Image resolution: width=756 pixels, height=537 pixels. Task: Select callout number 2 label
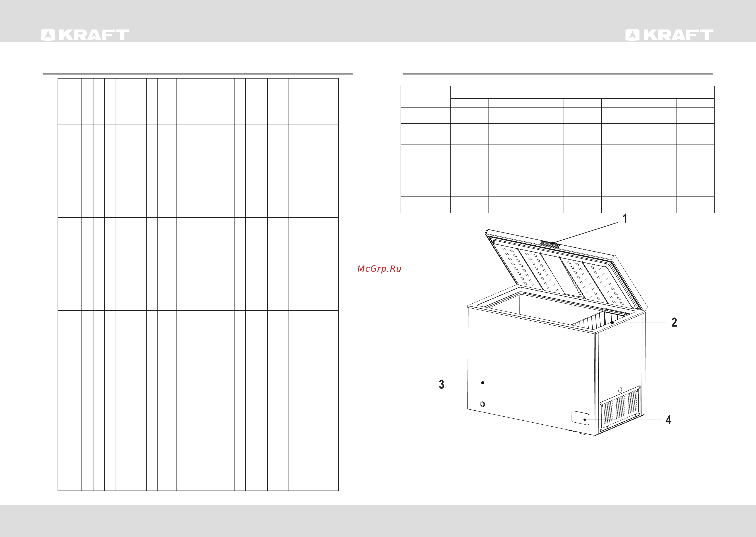(674, 322)
